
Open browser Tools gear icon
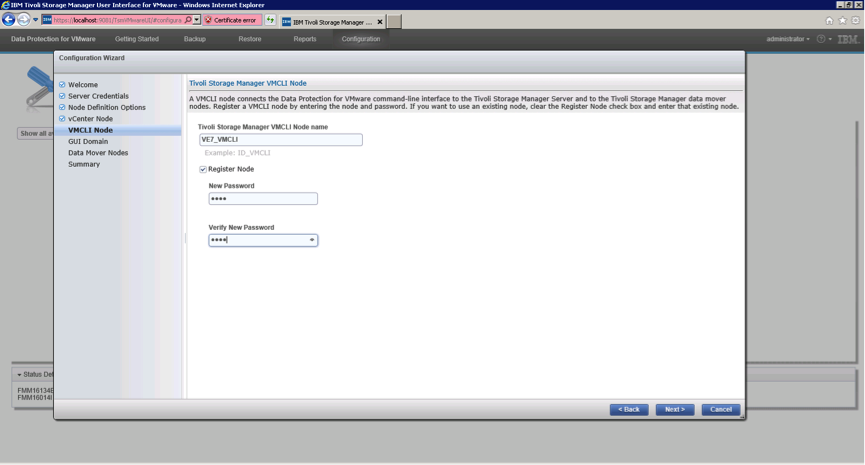[856, 20]
